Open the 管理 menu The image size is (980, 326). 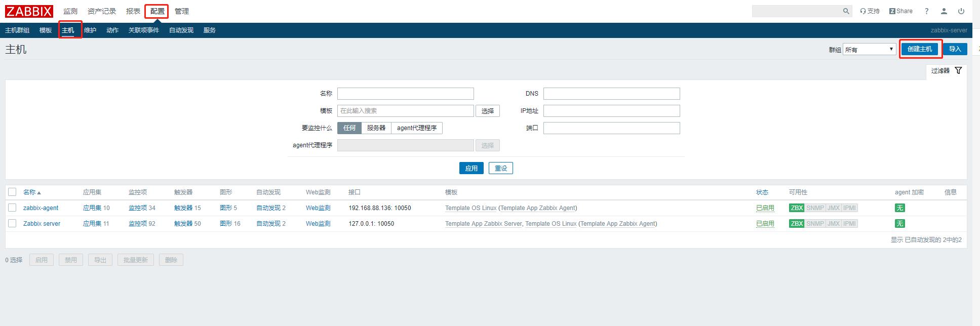(182, 11)
